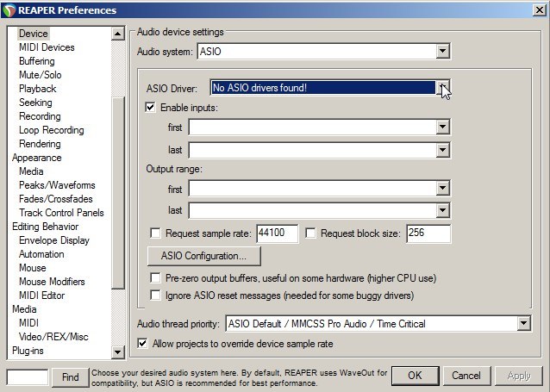The image size is (550, 392).
Task: Open Track Control Panels settings
Action: (61, 213)
